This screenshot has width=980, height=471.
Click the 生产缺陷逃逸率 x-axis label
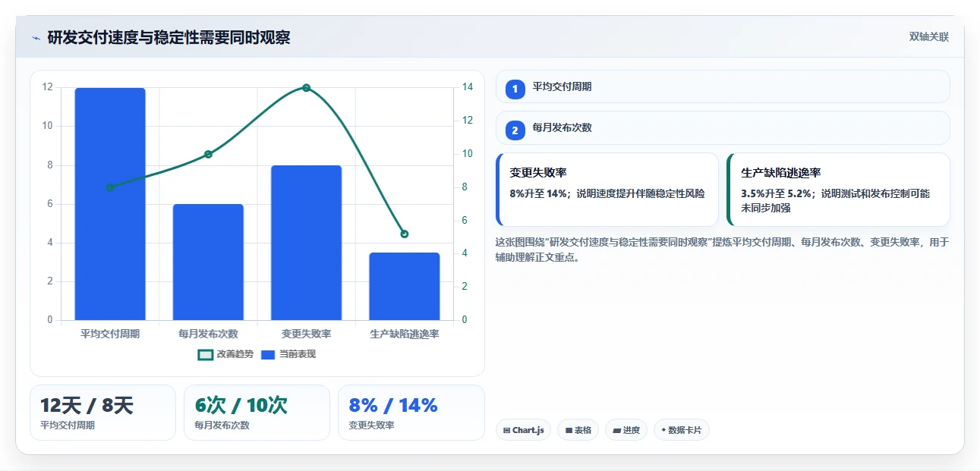coord(405,334)
